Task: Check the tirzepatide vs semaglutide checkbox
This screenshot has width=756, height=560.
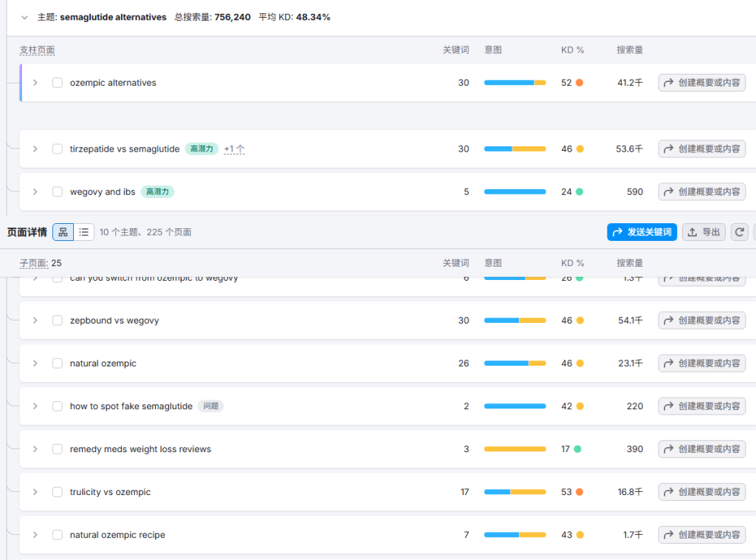Action: (58, 148)
